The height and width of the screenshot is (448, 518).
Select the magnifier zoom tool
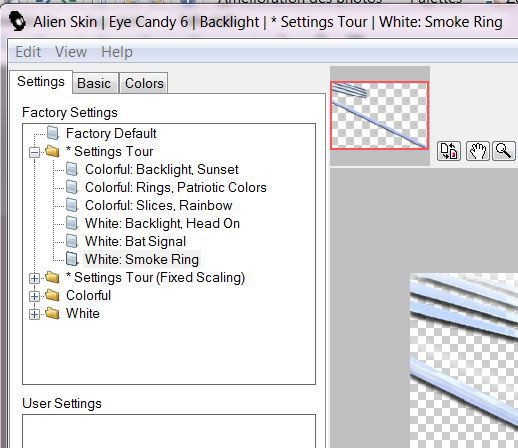(504, 151)
